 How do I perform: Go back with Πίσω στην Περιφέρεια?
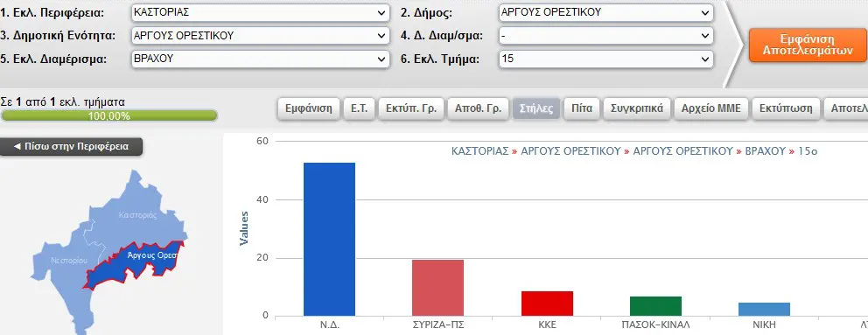pos(72,147)
